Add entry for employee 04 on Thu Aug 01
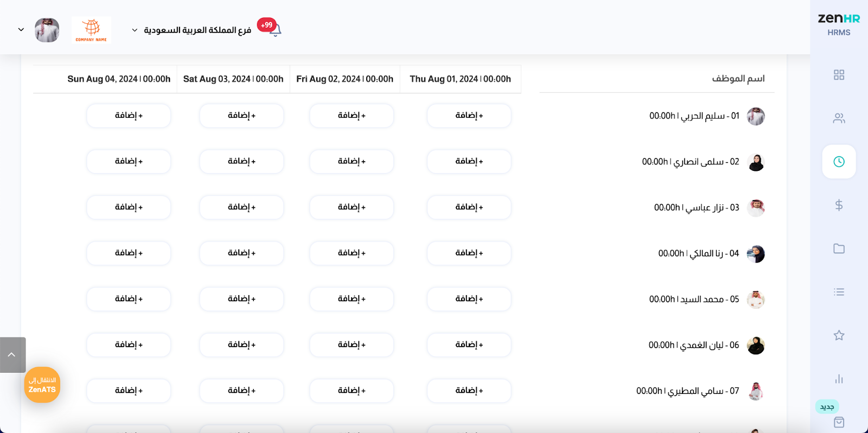This screenshot has width=868, height=433. coord(469,253)
